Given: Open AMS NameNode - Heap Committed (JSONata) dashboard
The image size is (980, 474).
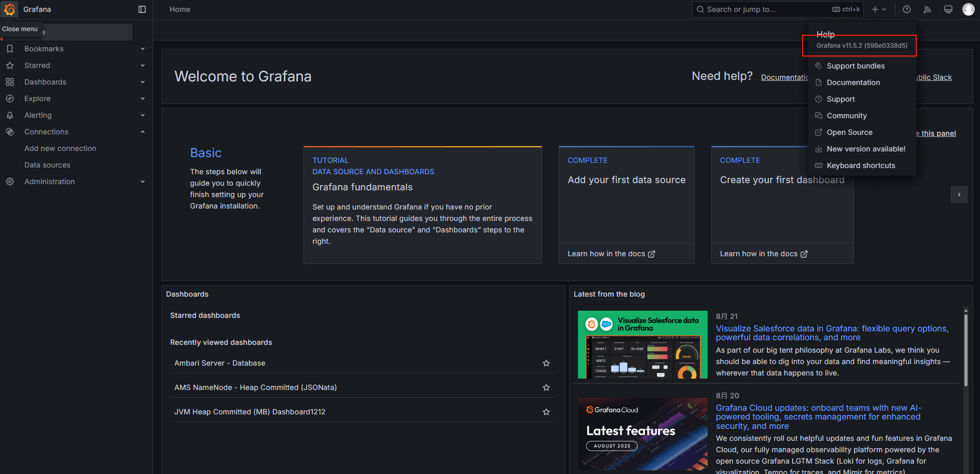Looking at the screenshot, I should pos(255,387).
